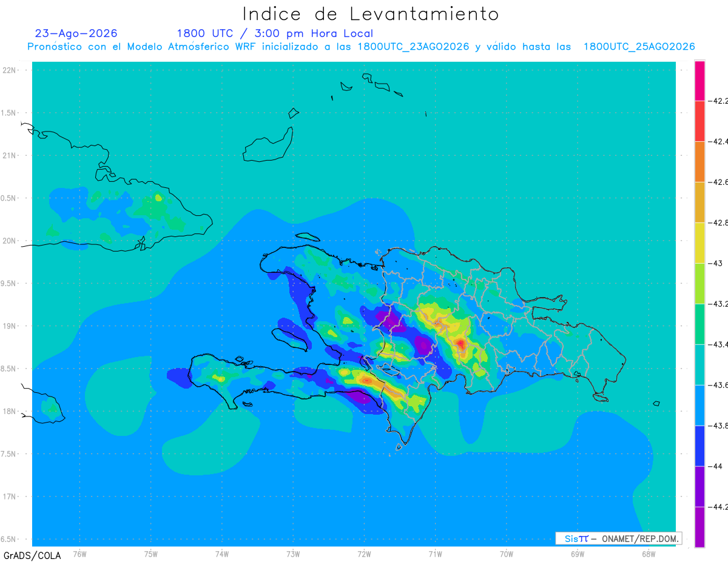Pick the golden-amber color bar segment
Screen dimensions: 728x562
point(699,202)
